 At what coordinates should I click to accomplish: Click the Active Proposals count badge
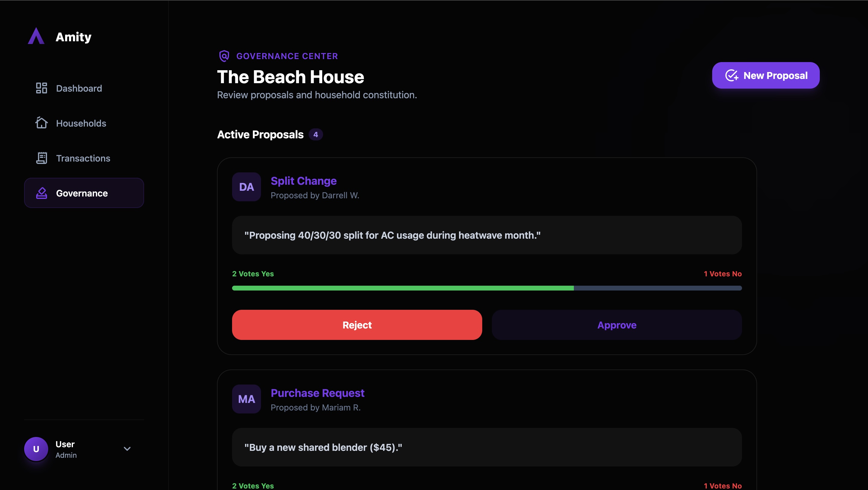click(x=316, y=134)
